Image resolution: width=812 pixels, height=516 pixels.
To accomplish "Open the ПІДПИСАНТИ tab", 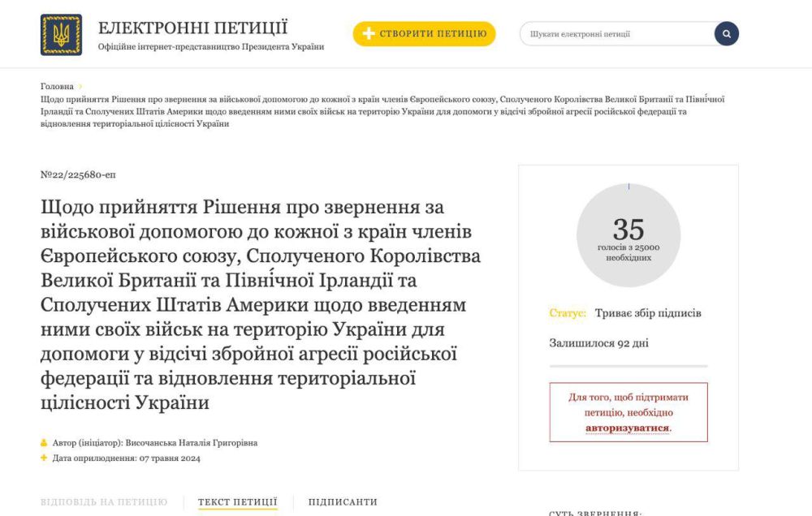I will 343,502.
